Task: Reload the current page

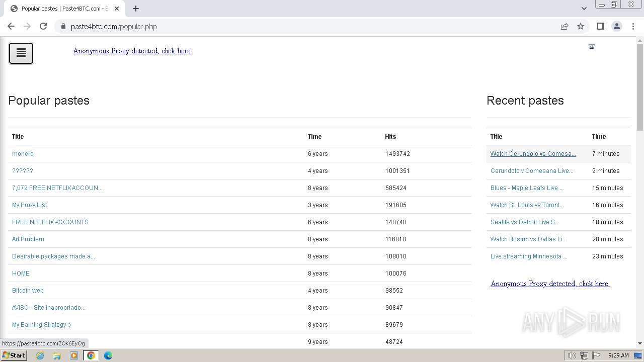Action: (43, 26)
